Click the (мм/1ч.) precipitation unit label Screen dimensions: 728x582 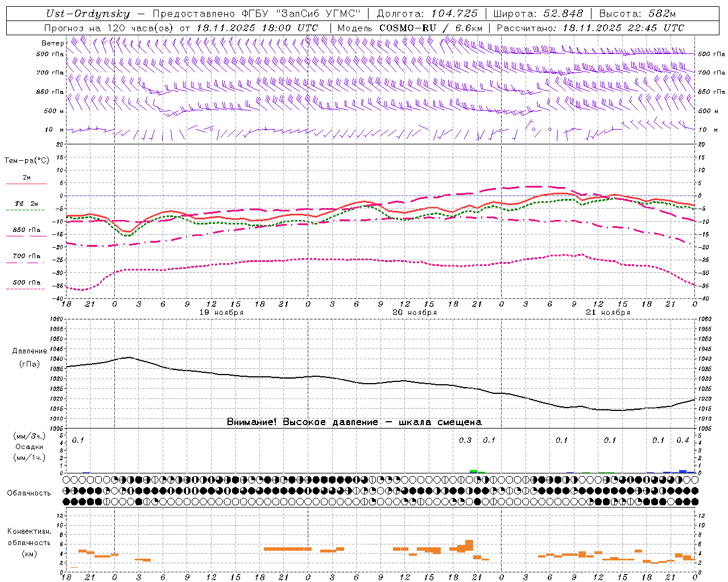tap(30, 458)
